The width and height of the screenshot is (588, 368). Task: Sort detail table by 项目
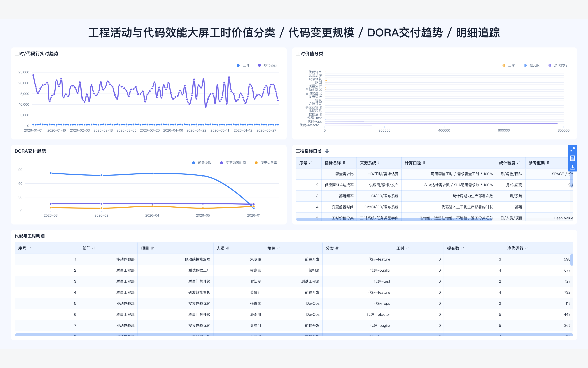152,248
